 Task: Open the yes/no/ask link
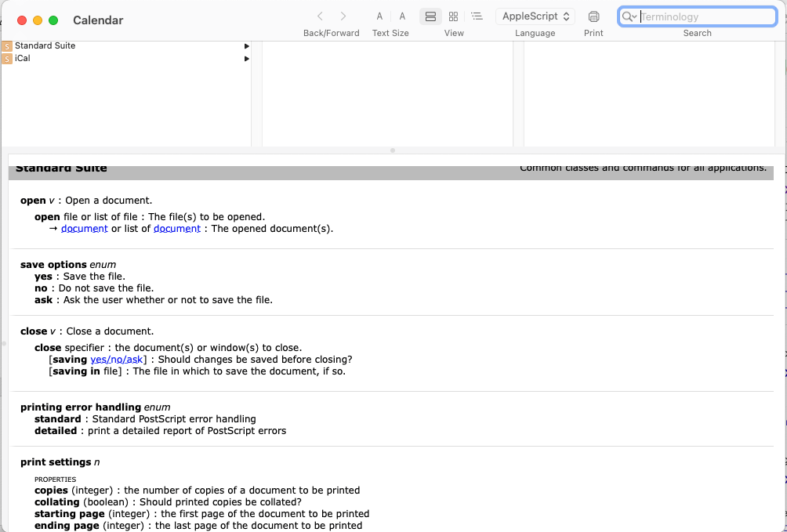[x=117, y=360]
